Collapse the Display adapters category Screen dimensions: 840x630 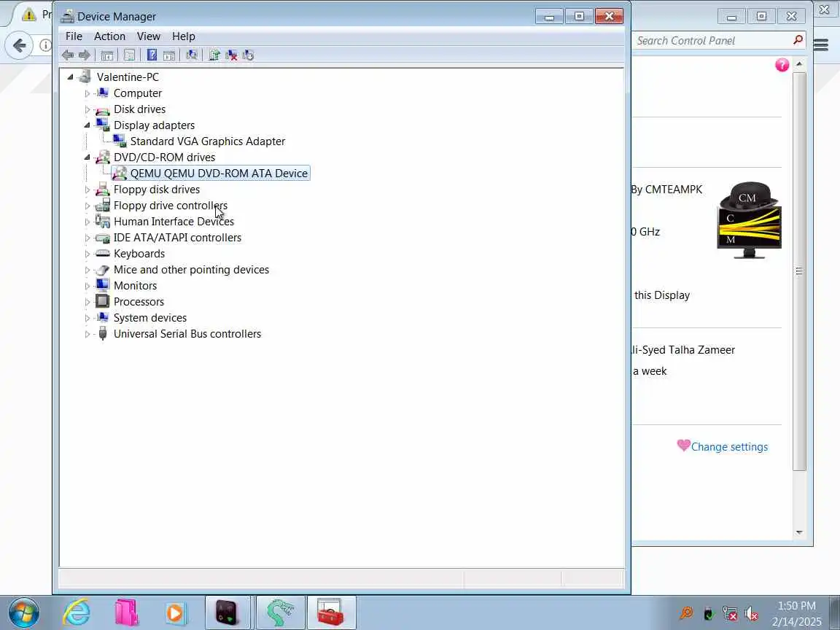click(87, 125)
